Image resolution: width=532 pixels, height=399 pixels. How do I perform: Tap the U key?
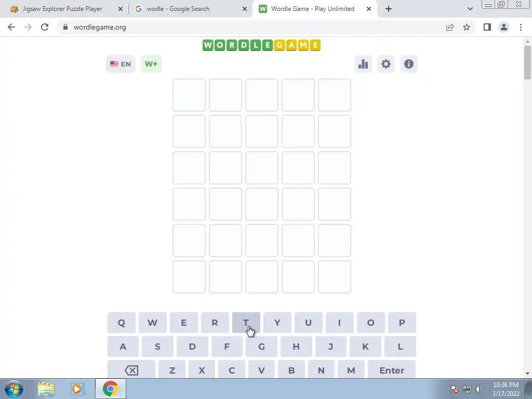[x=309, y=323]
